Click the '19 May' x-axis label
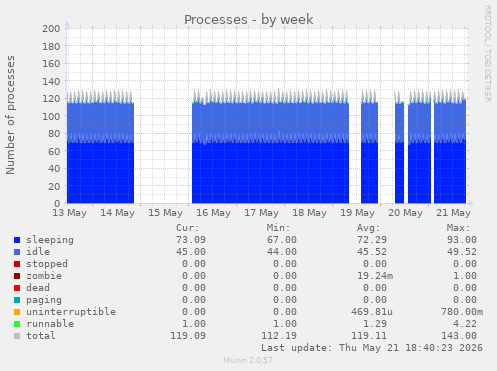The height and width of the screenshot is (371, 497). click(357, 213)
